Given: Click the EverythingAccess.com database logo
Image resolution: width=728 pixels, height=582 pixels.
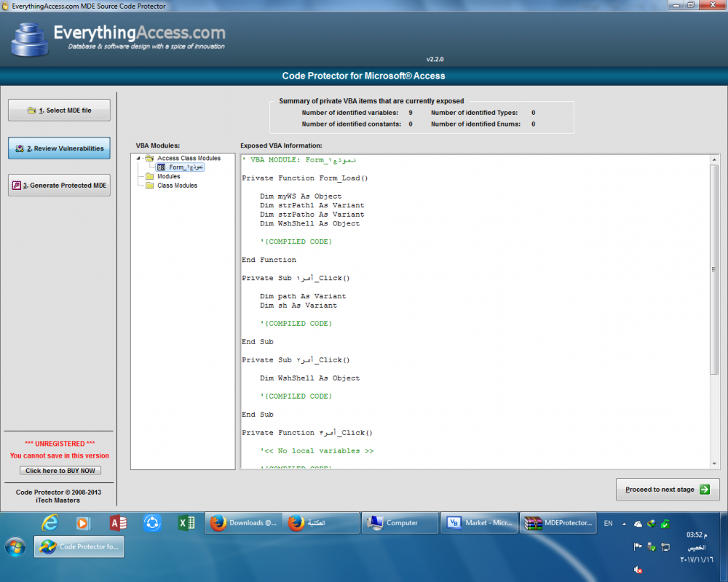Looking at the screenshot, I should click(29, 40).
